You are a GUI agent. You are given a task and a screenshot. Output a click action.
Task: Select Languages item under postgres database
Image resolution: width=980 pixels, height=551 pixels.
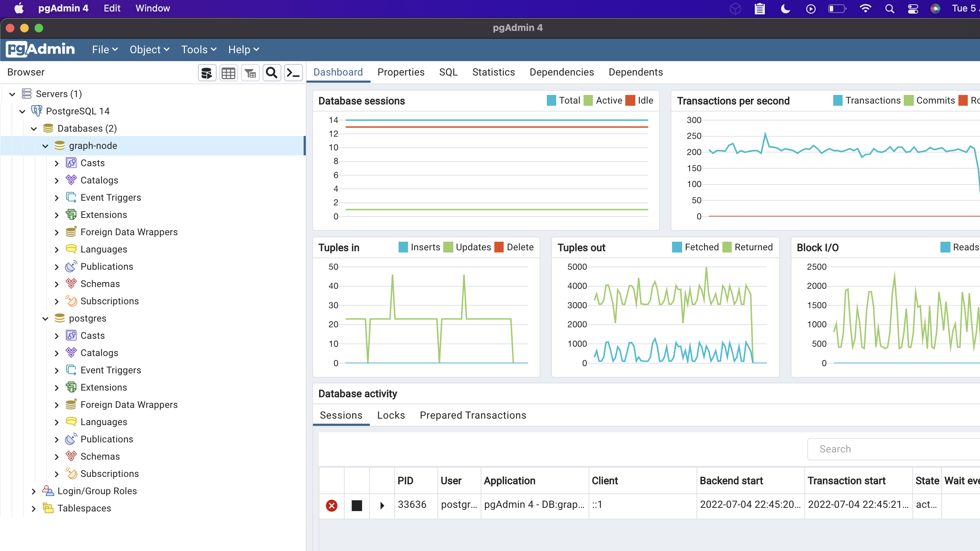(104, 422)
